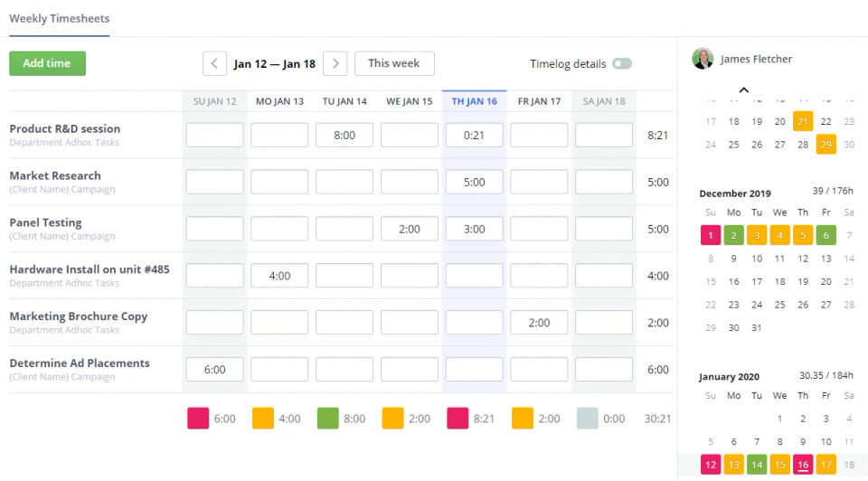Click the 39 / 176h December hours summary
This screenshot has width=868, height=481.
(x=833, y=191)
